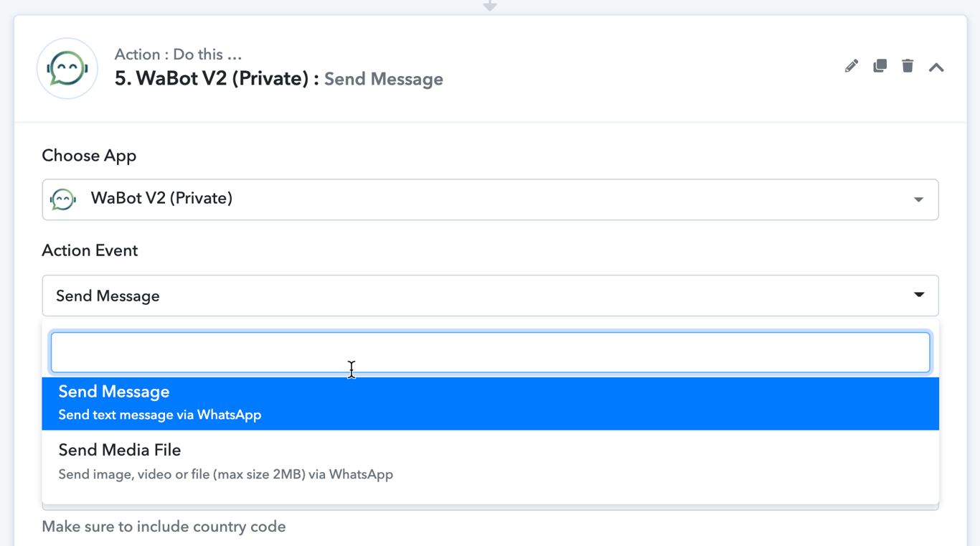Delete the WaBot action step with trash icon
This screenshot has width=980, height=546.
click(908, 66)
